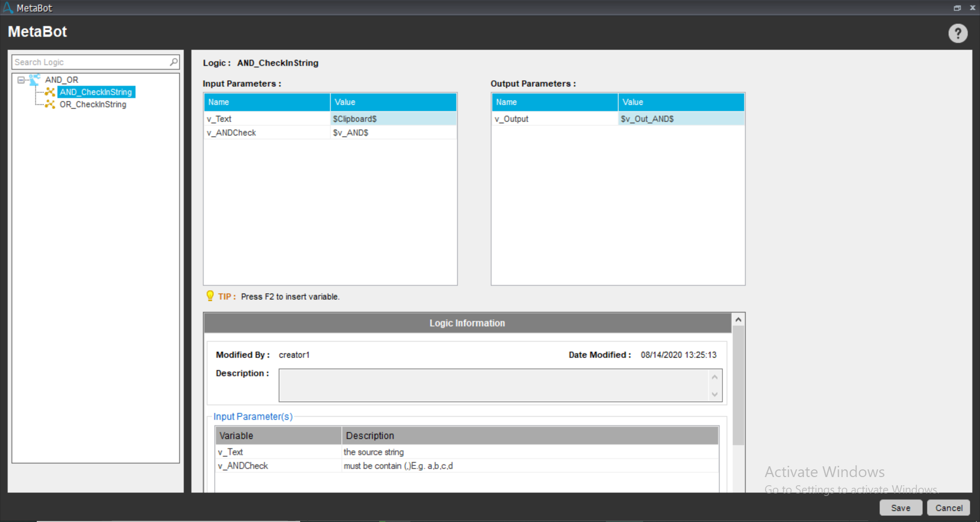Viewport: 980px width, 522px height.
Task: Edit the $Clipboard$ value for v_Text
Action: [393, 118]
